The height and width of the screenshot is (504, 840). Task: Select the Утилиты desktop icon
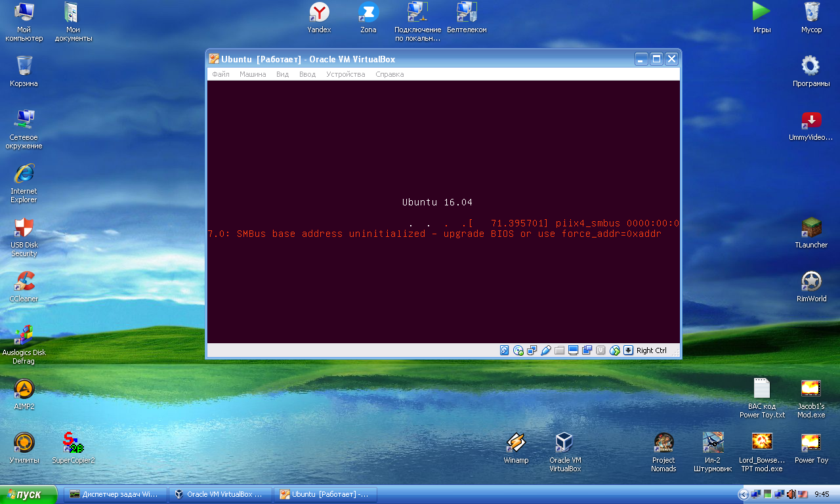[x=24, y=448]
